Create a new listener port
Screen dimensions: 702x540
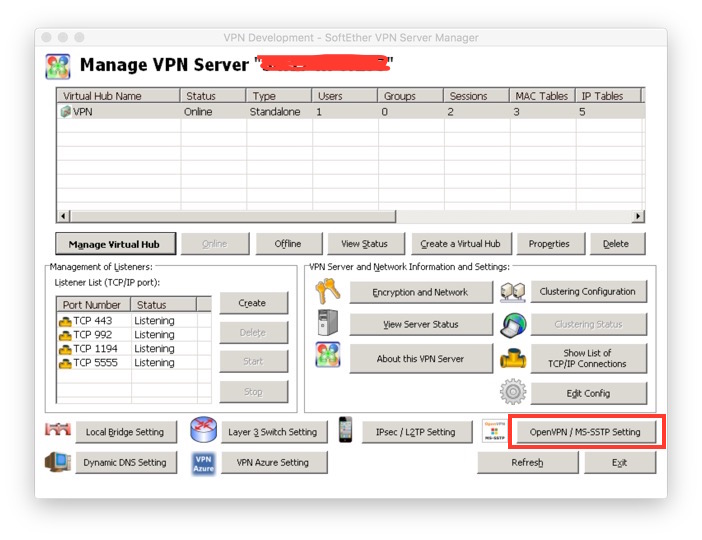tap(253, 303)
